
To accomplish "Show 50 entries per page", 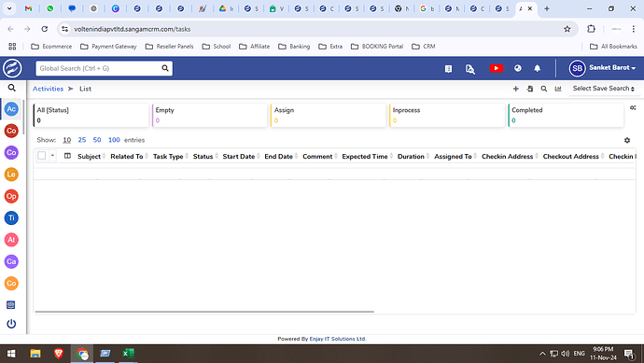I will (x=97, y=140).
